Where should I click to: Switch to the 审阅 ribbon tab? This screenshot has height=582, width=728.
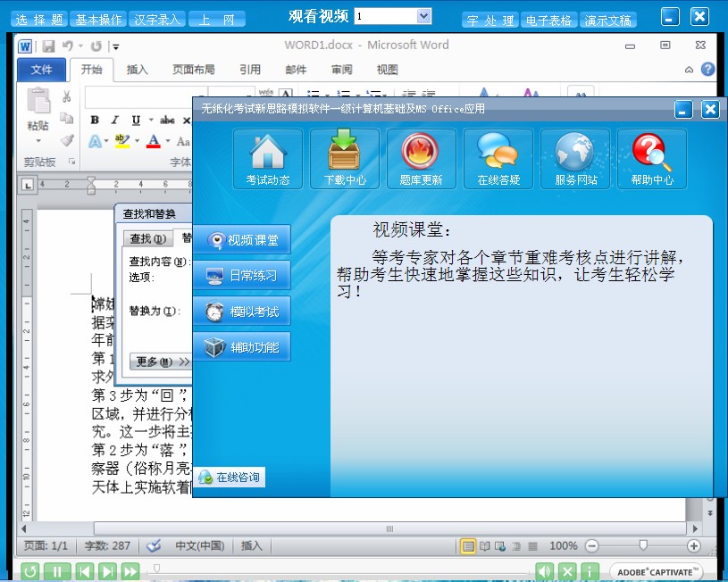[x=342, y=70]
